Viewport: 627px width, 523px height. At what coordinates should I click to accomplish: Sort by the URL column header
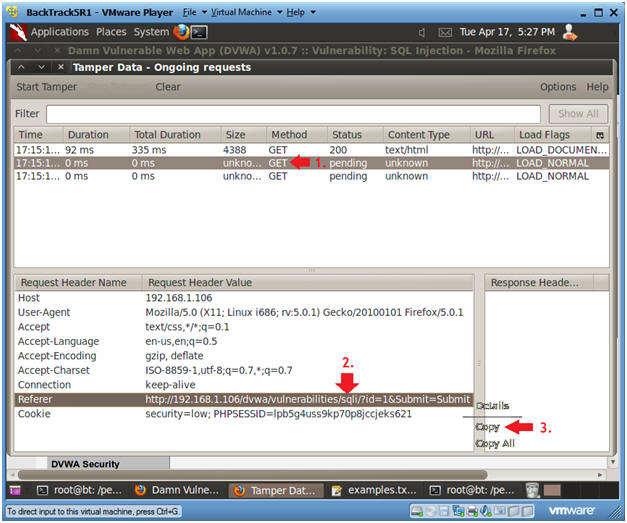pyautogui.click(x=492, y=135)
